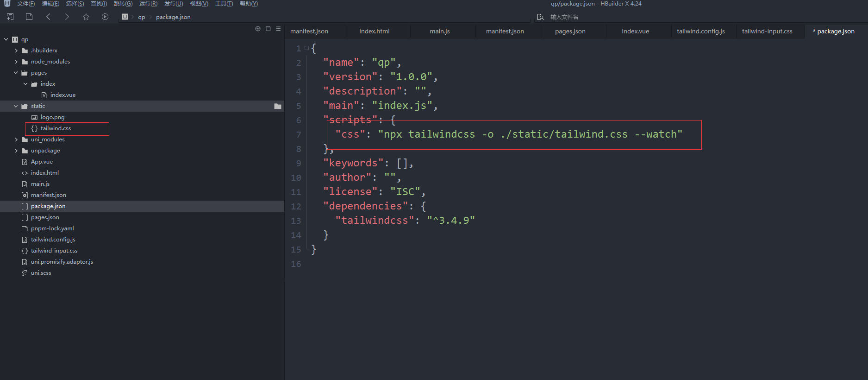Switch to the first manifest.json tab
This screenshot has height=380, width=868.
[309, 32]
